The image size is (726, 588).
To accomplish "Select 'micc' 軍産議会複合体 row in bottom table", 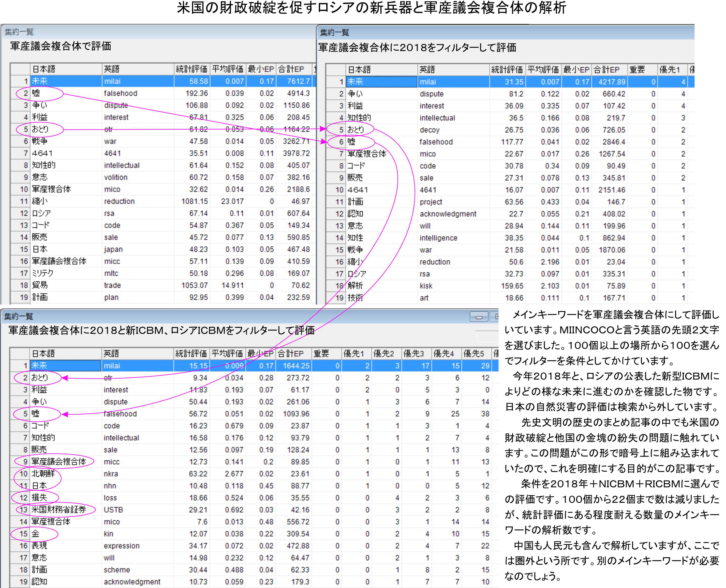I will [x=254, y=462].
